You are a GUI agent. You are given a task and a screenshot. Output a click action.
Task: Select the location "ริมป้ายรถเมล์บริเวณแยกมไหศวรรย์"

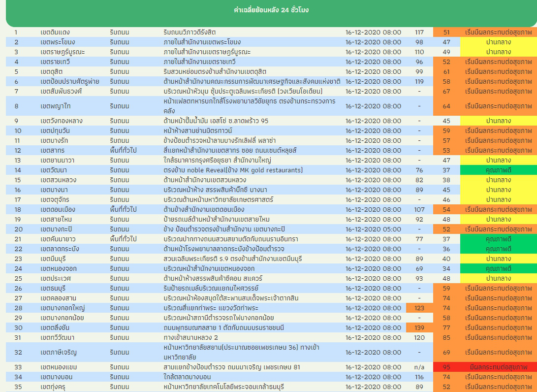(x=211, y=289)
